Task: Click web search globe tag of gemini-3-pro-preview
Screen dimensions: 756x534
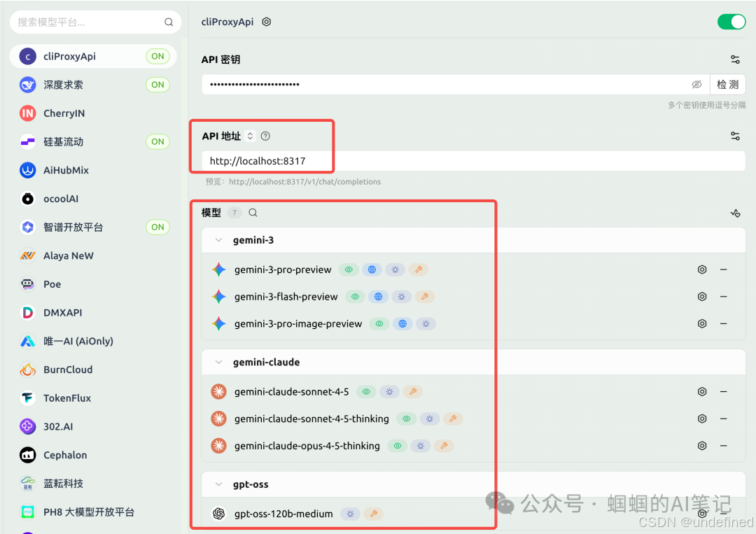Action: [x=372, y=269]
